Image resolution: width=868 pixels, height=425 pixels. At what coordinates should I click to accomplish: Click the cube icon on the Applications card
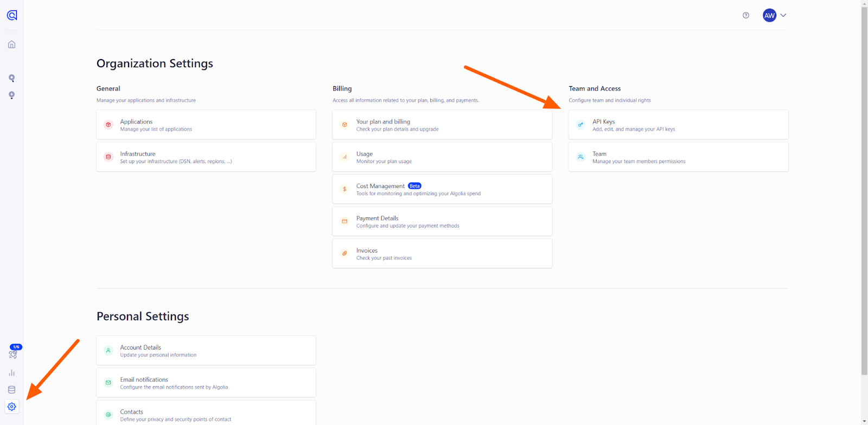(108, 125)
